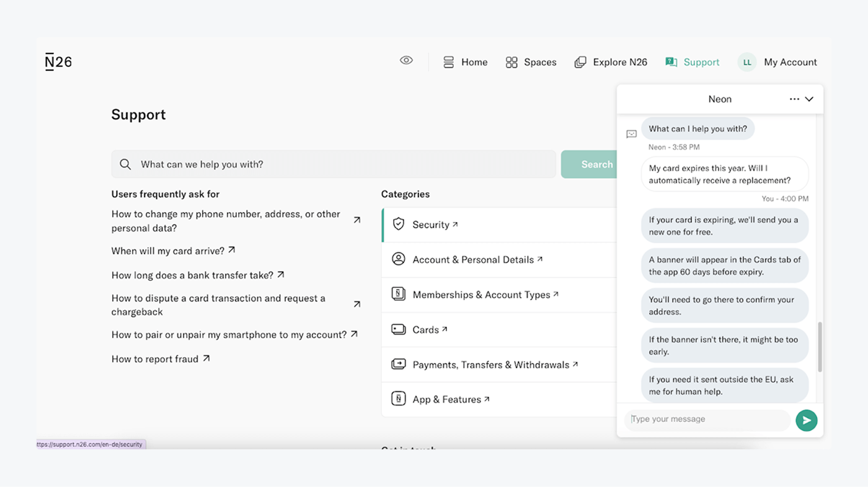Click 'My card expires this year' message
This screenshot has width=868, height=487.
click(x=725, y=174)
